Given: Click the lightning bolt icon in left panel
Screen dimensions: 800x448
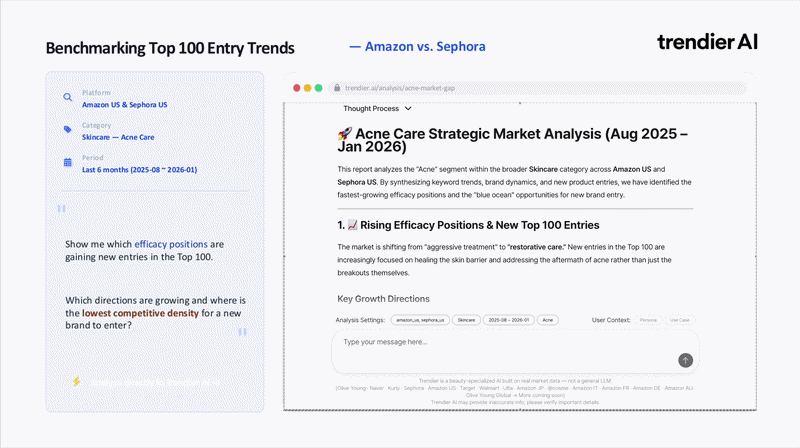Looking at the screenshot, I should (x=76, y=382).
